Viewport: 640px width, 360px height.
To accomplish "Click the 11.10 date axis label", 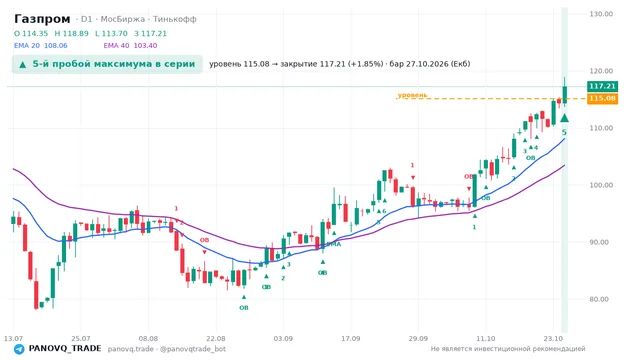I will pyautogui.click(x=486, y=339).
